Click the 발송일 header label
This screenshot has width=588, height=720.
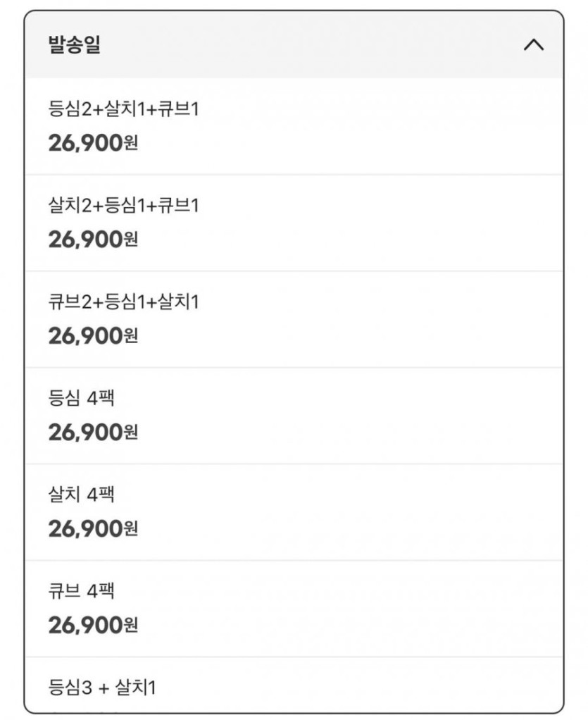(x=74, y=45)
